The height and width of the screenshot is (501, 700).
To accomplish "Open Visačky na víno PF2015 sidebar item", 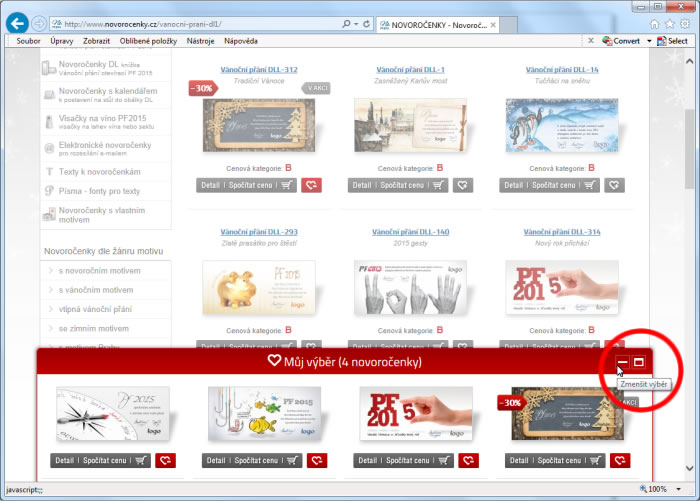I will (106, 121).
